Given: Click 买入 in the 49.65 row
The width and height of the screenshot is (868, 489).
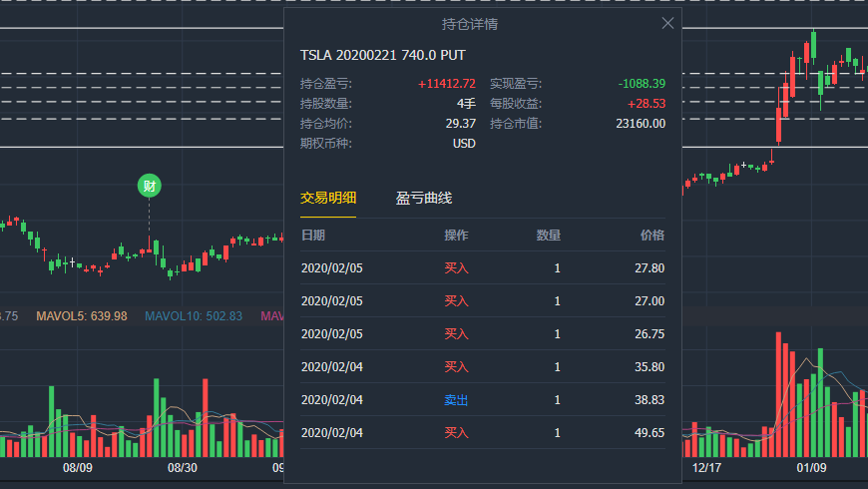Looking at the screenshot, I should [x=456, y=432].
